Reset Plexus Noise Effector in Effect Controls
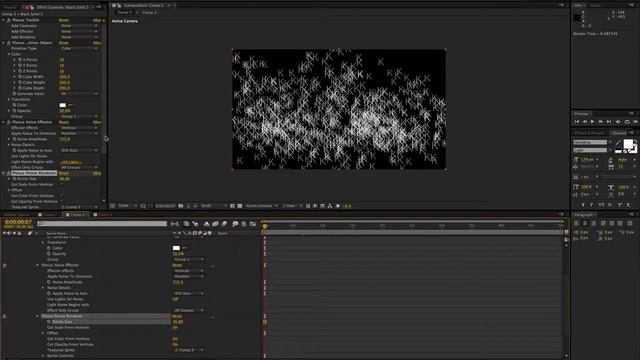The height and width of the screenshot is (360, 640). [64, 122]
